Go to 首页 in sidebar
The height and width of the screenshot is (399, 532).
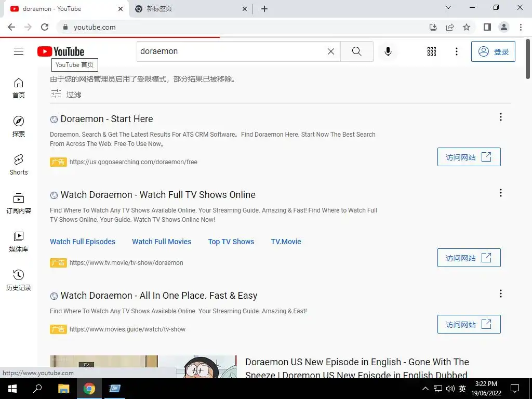(19, 88)
